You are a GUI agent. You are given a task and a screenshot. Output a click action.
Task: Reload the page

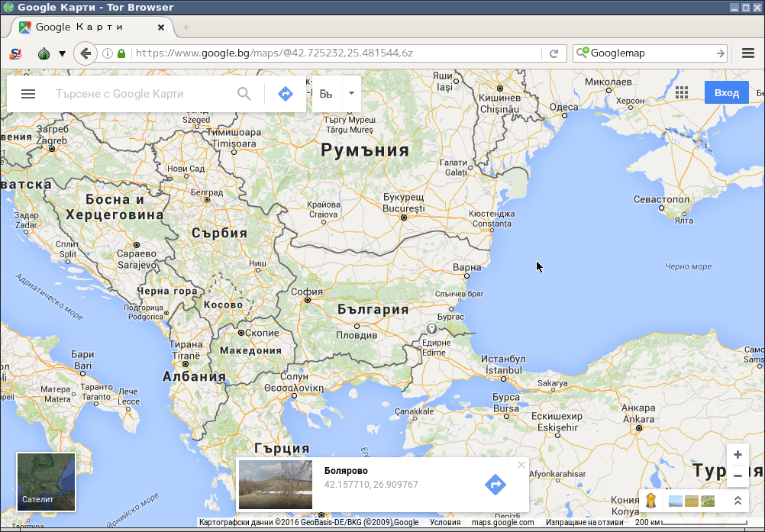coord(554,53)
